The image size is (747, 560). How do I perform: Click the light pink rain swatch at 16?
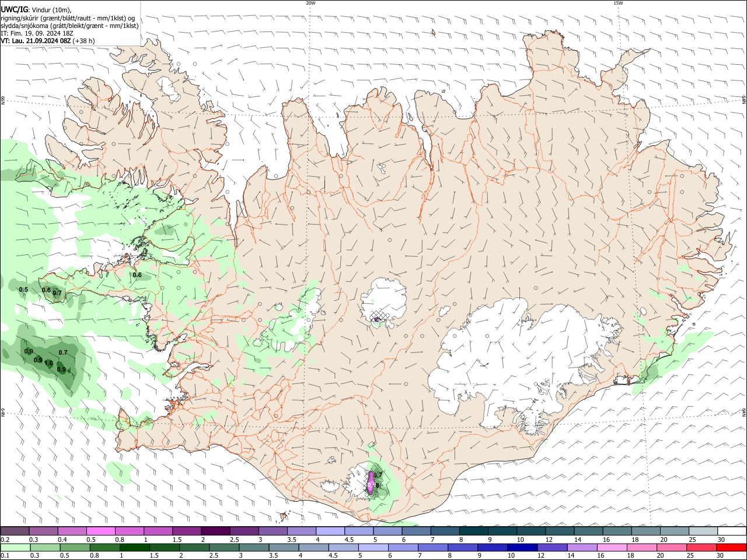tap(612, 547)
